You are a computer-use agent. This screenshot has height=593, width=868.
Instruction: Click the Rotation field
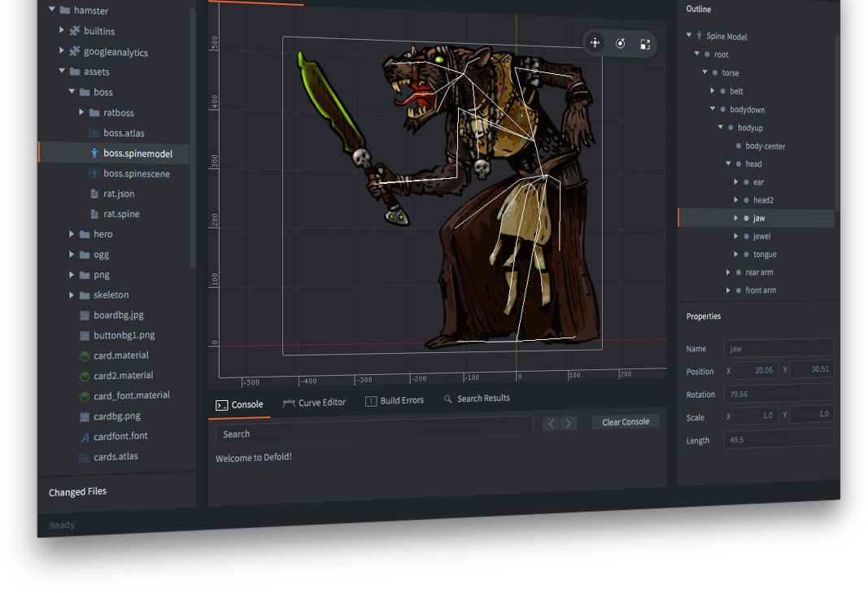pos(779,393)
